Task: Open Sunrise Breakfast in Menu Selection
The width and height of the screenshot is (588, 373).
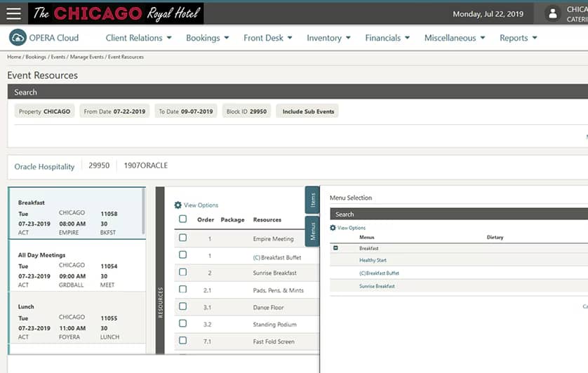Action: tap(377, 286)
